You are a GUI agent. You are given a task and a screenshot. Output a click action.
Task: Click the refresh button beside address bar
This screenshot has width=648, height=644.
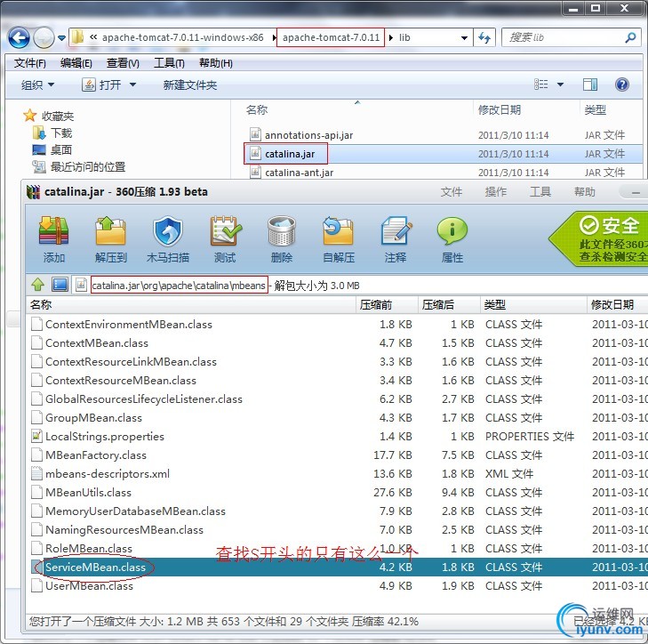click(484, 38)
